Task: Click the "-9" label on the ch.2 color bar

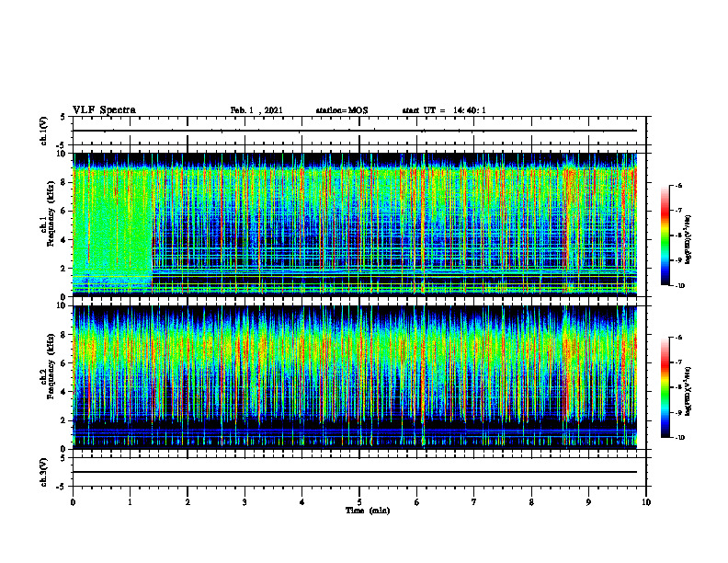Action: [x=678, y=412]
